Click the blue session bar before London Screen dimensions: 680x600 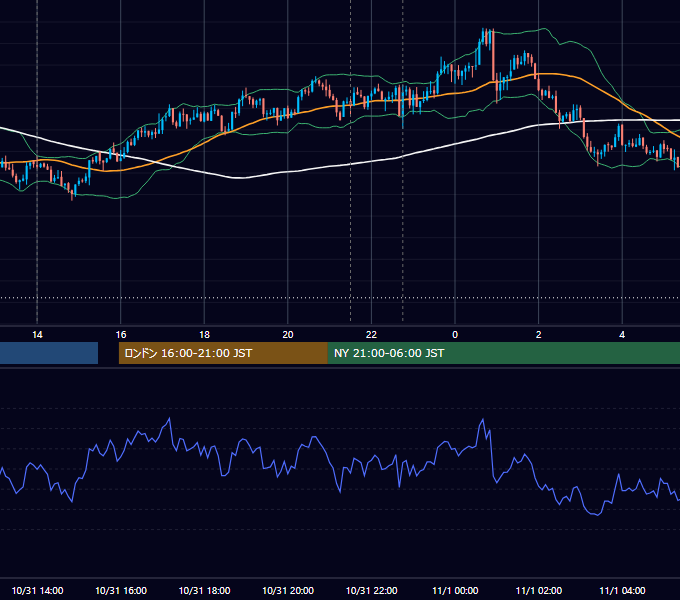pyautogui.click(x=49, y=353)
